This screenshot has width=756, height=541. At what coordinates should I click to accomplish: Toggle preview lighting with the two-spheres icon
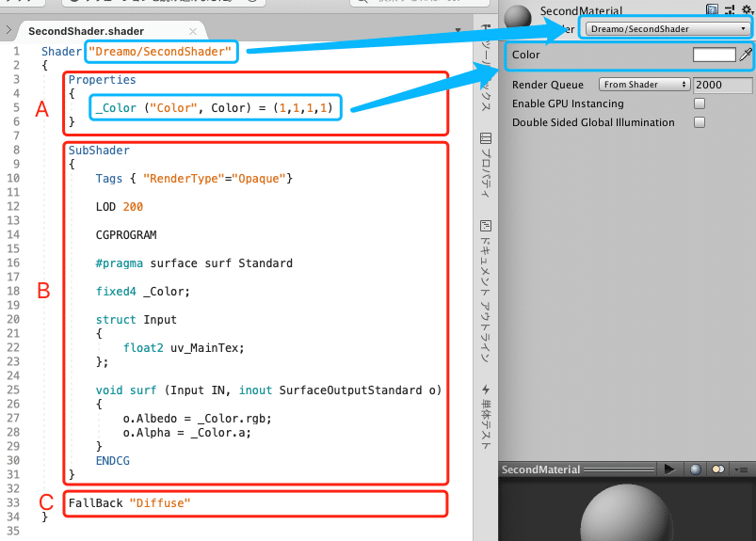coord(718,469)
